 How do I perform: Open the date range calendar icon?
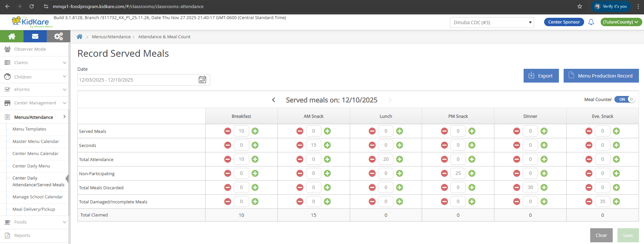(202, 80)
